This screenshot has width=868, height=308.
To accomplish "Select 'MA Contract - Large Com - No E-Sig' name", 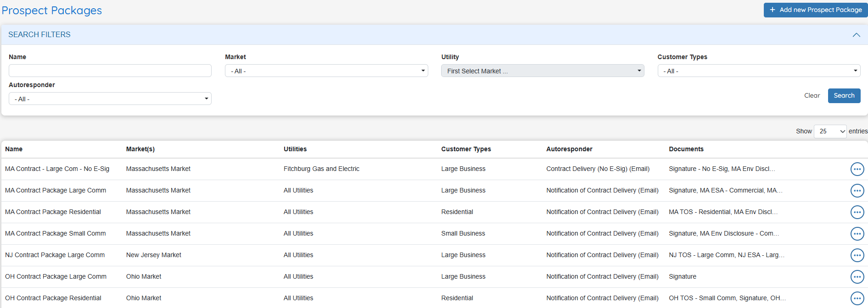I will (x=57, y=169).
